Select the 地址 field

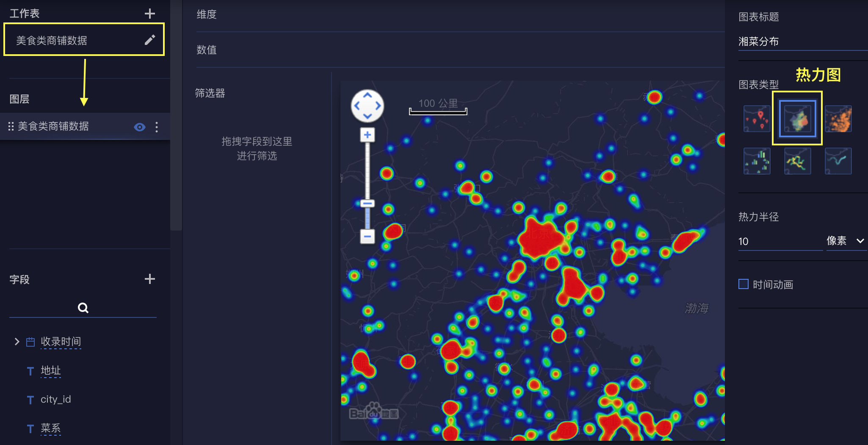(51, 371)
